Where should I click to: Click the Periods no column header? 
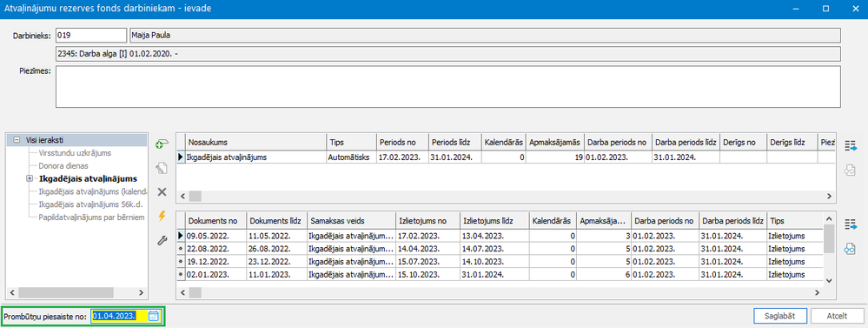(402, 143)
